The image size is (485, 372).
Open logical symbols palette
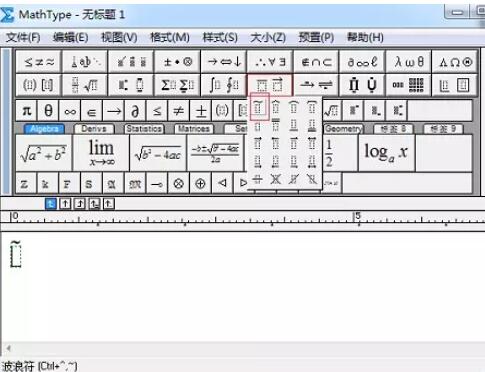270,62
